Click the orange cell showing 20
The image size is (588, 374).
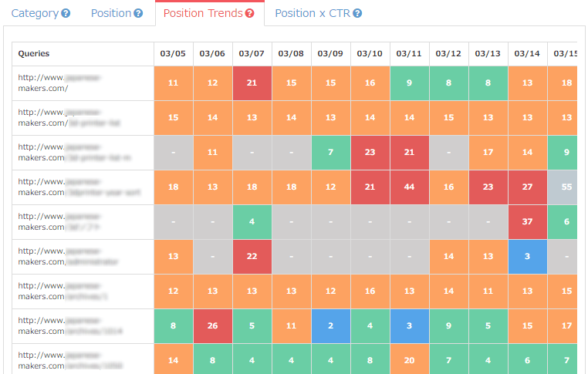point(409,360)
